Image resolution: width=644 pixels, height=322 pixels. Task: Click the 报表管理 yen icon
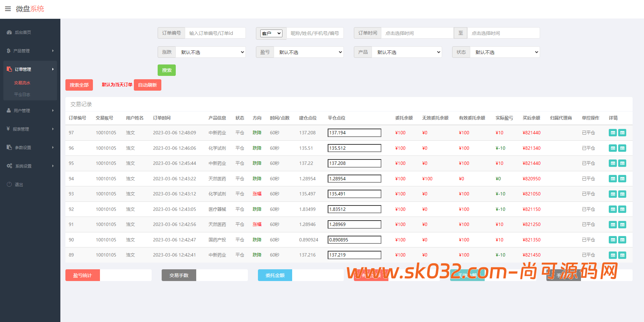coord(8,129)
